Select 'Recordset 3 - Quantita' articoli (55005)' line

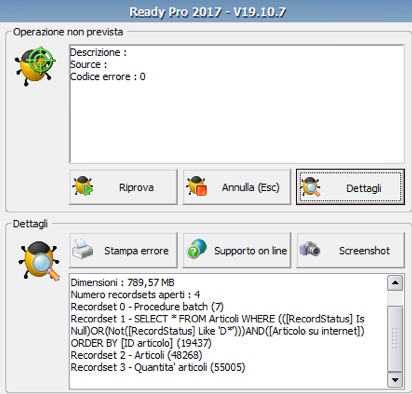tap(158, 367)
